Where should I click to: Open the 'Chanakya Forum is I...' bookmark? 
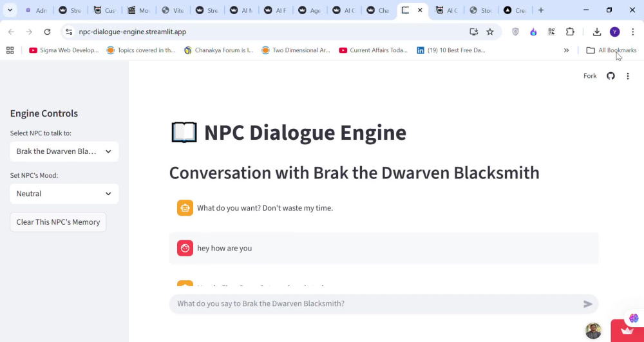coord(219,50)
